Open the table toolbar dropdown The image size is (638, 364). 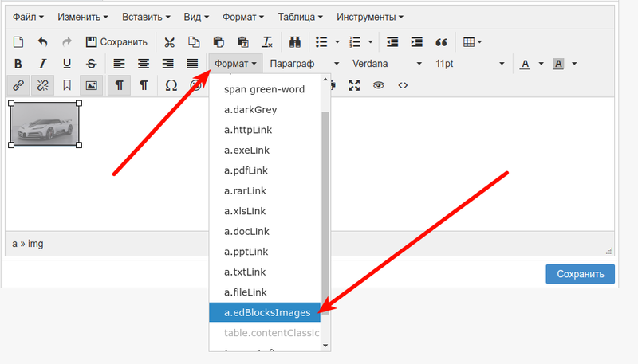click(x=472, y=42)
